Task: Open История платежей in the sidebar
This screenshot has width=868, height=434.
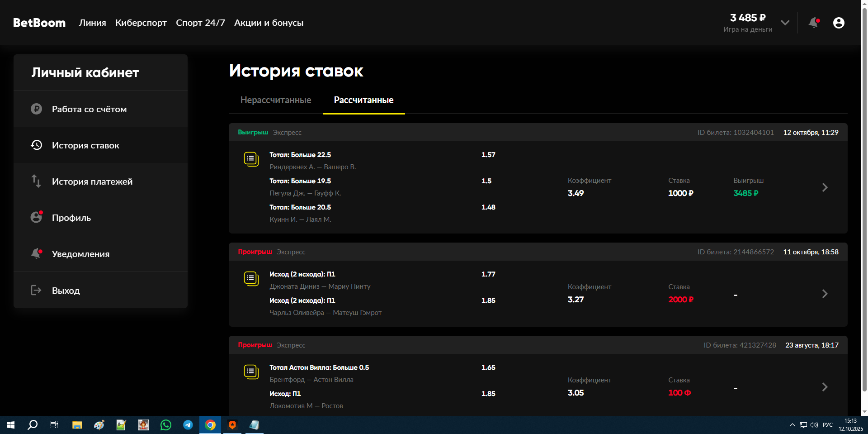Action: [92, 181]
